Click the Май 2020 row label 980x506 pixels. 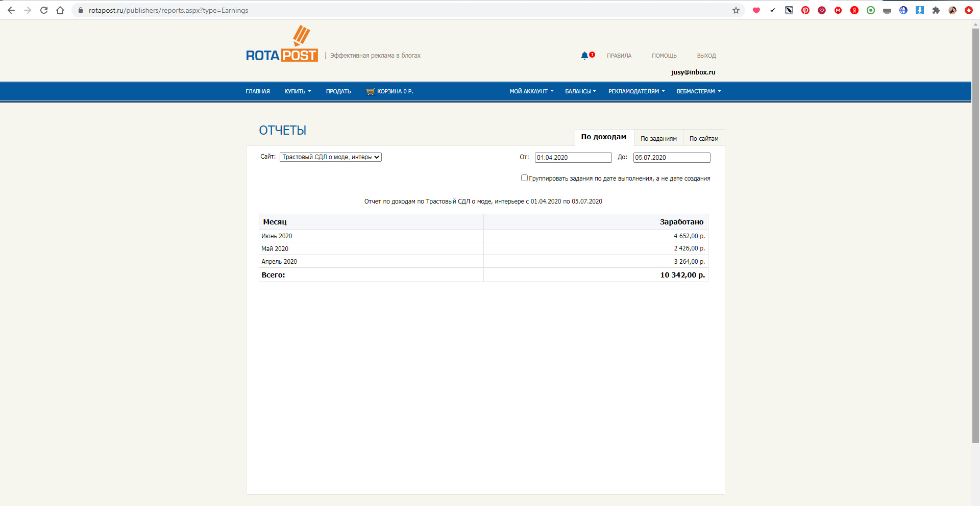coord(275,249)
